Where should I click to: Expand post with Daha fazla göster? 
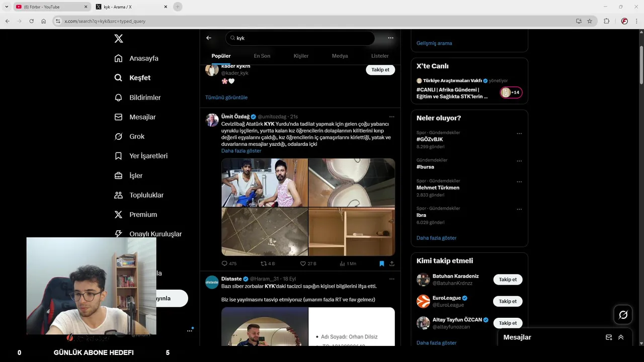tap(241, 151)
